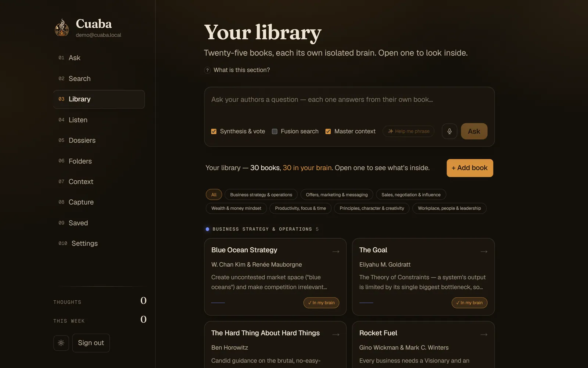588x368 pixels.
Task: Open the Context page
Action: click(x=99, y=182)
